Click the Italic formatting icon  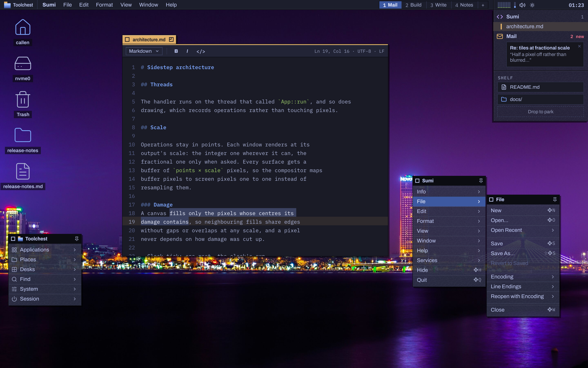coord(187,51)
